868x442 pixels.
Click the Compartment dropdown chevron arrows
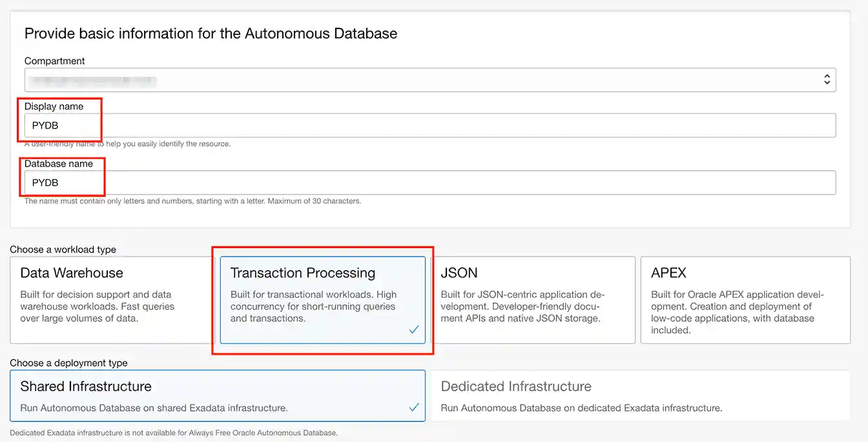tap(827, 79)
